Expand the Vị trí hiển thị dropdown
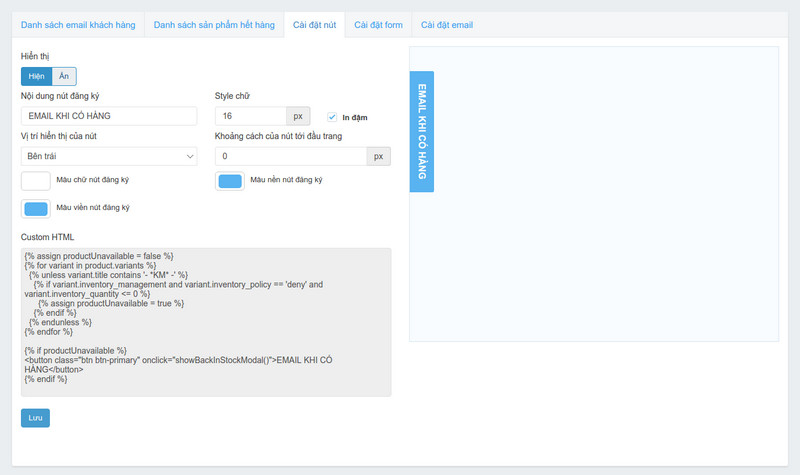This screenshot has height=475, width=800. pos(109,156)
